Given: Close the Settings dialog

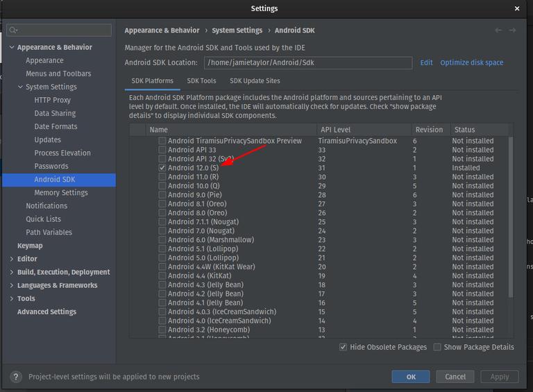Looking at the screenshot, I should click(516, 8).
